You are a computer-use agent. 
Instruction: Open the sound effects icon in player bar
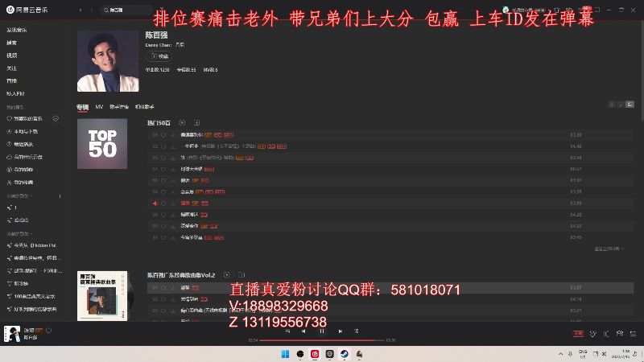click(x=592, y=334)
